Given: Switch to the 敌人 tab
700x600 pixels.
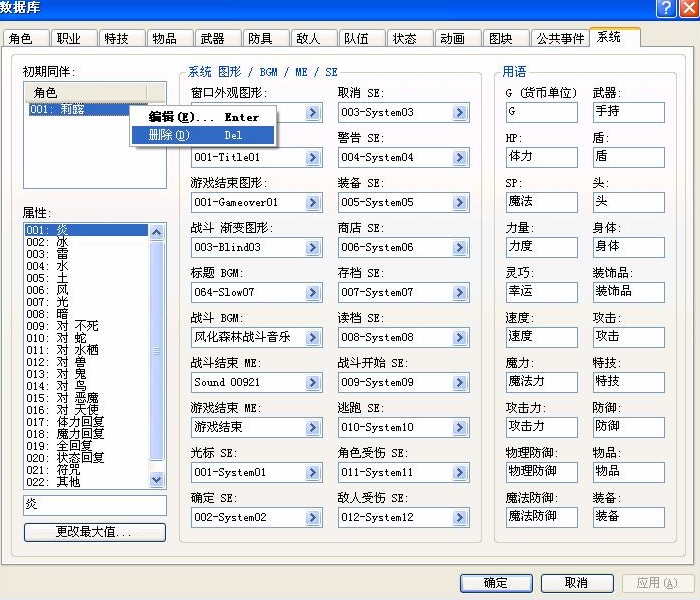Looking at the screenshot, I should pyautogui.click(x=314, y=38).
